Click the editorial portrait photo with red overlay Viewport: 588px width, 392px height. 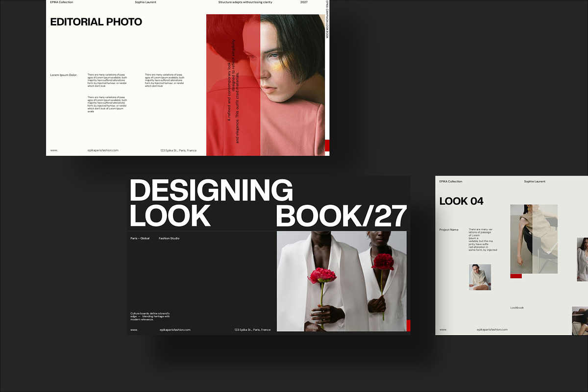tap(266, 85)
